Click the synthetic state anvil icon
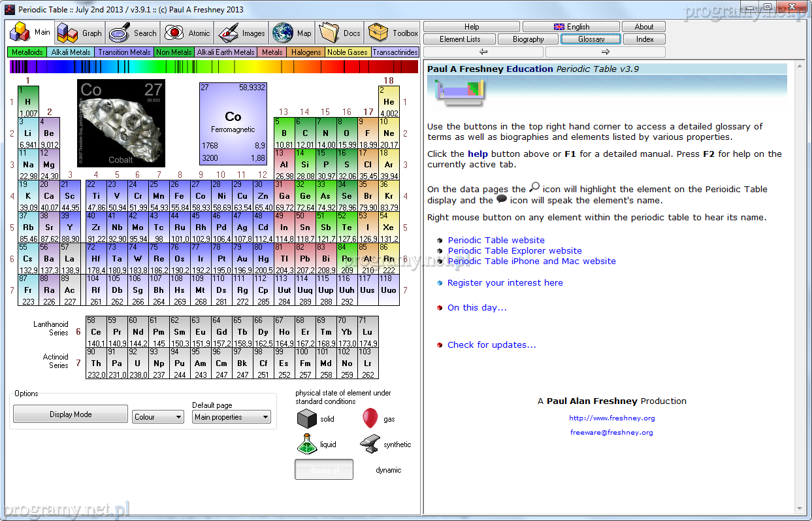812x521 pixels. [x=370, y=444]
